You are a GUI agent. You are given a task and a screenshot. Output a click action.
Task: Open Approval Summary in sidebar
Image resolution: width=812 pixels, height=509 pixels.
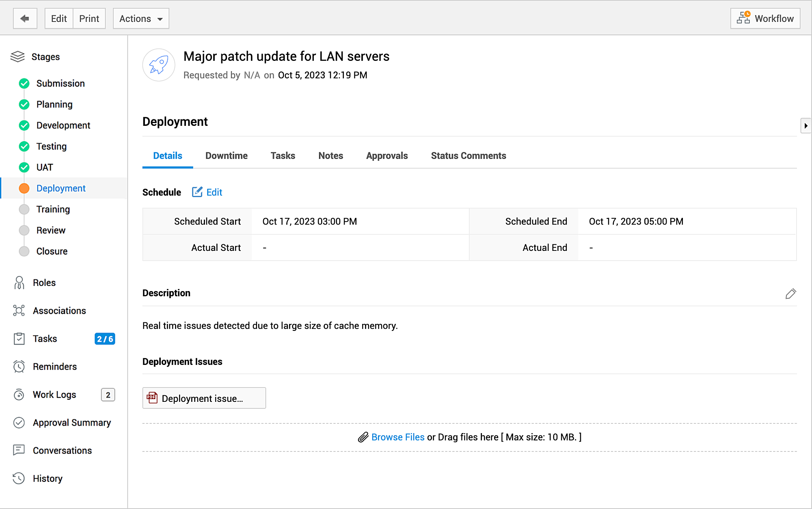click(x=71, y=423)
